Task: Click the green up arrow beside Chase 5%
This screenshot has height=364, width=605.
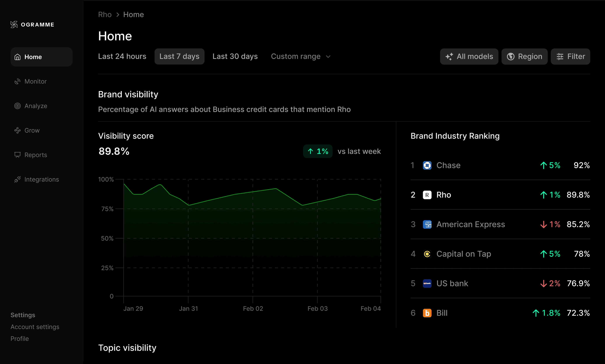Action: [x=544, y=166]
